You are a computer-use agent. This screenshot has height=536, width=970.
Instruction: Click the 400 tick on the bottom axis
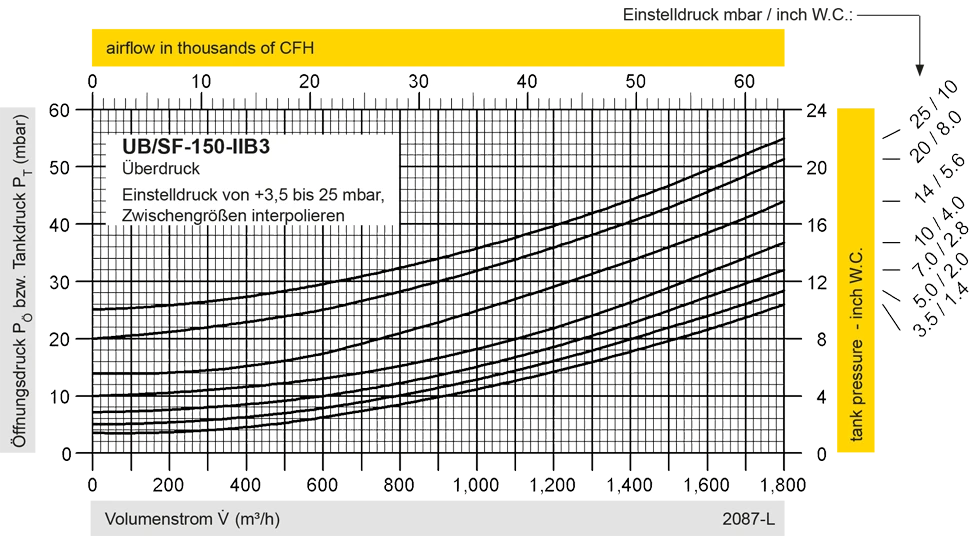coord(245,484)
